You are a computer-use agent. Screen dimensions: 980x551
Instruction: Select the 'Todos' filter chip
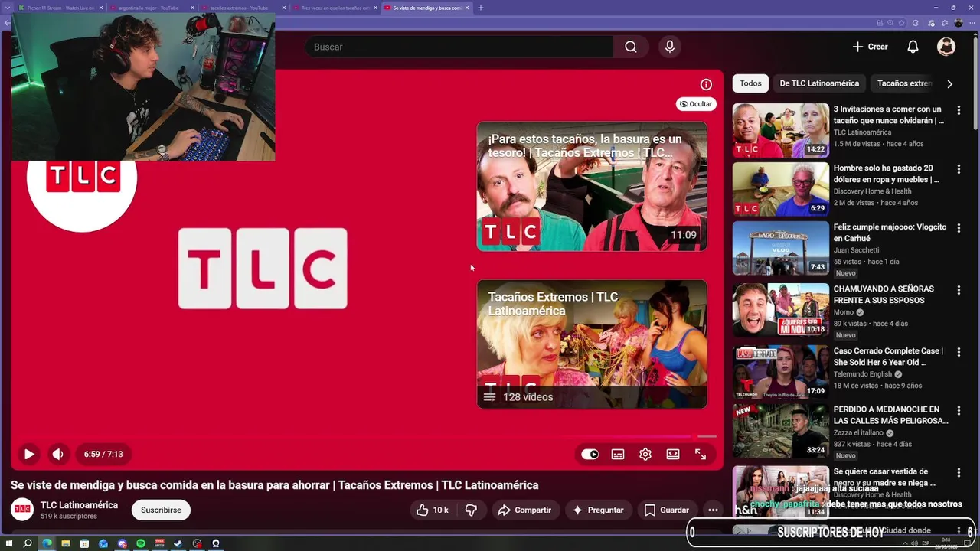(750, 83)
